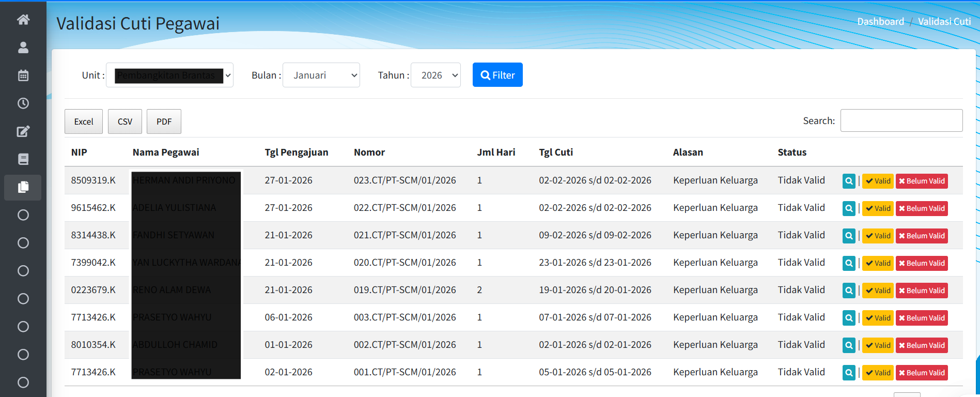Viewport: 980px width, 397px height.
Task: Go to Dashboard breadcrumb link
Action: (x=880, y=22)
